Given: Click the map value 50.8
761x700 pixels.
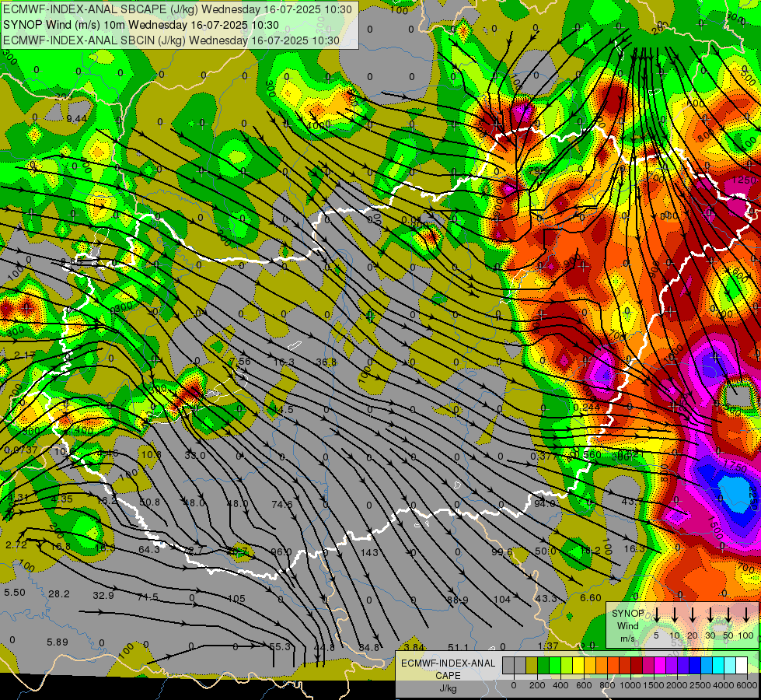Looking at the screenshot, I should coord(149,502).
